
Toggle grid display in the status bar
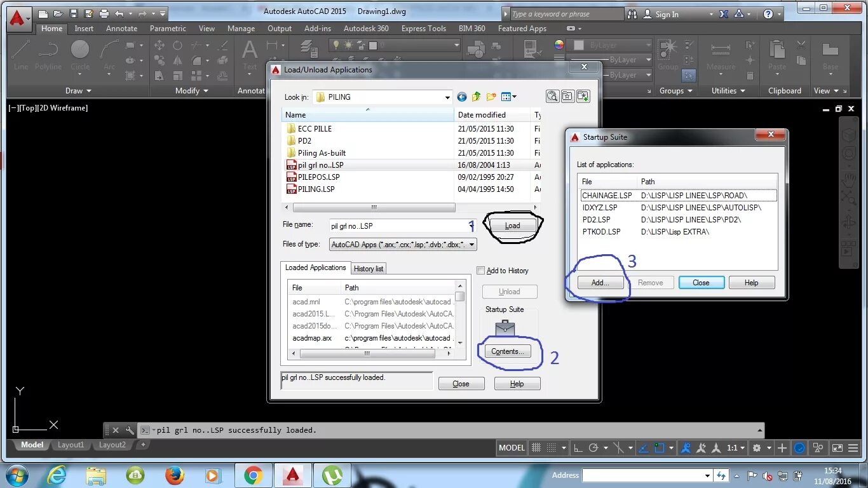[x=537, y=448]
